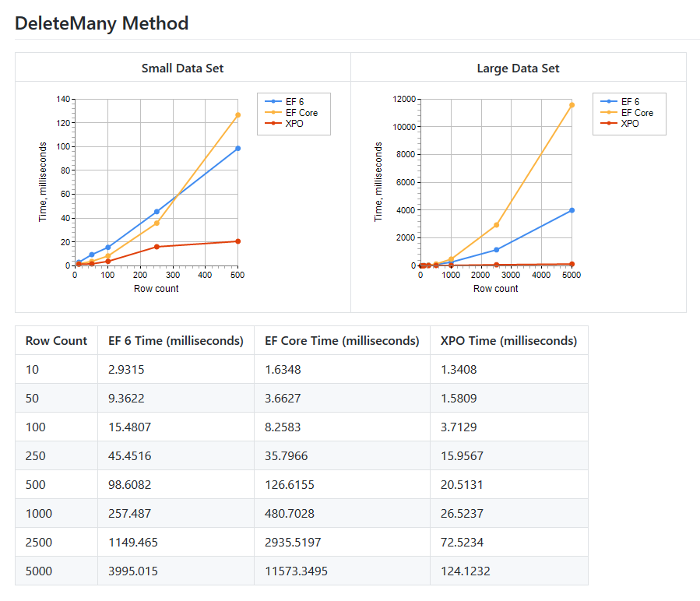Select the cell with value 11573.3495
The image size is (700, 601).
pos(342,571)
